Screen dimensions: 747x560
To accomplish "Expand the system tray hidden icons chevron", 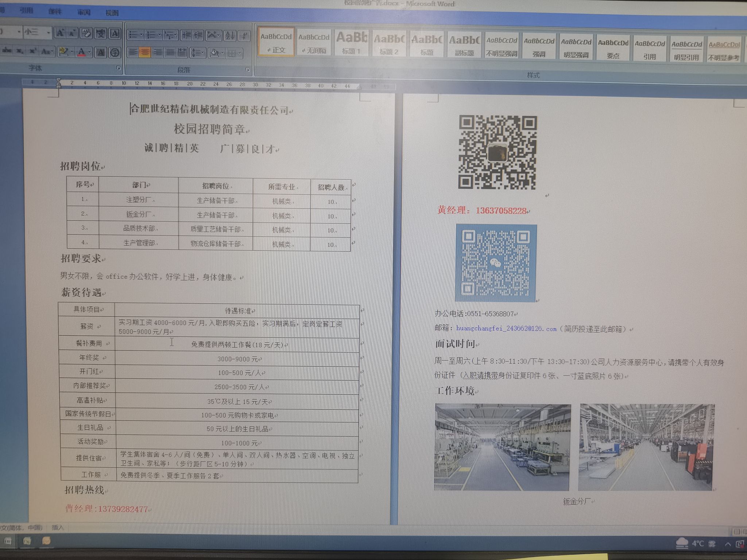I will (727, 544).
